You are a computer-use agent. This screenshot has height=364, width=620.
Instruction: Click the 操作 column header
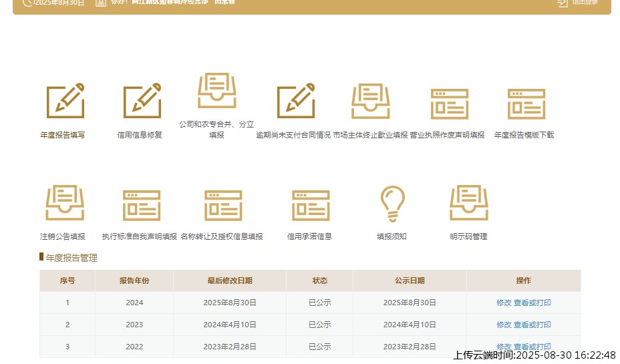pos(524,281)
